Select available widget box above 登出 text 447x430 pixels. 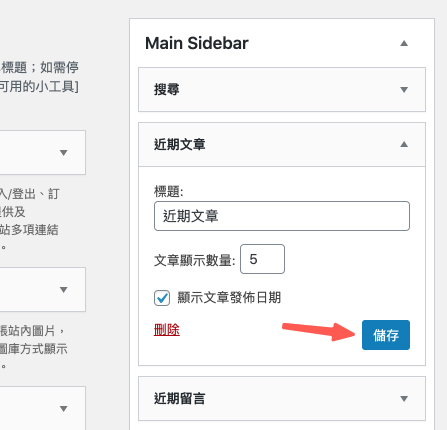[43, 153]
